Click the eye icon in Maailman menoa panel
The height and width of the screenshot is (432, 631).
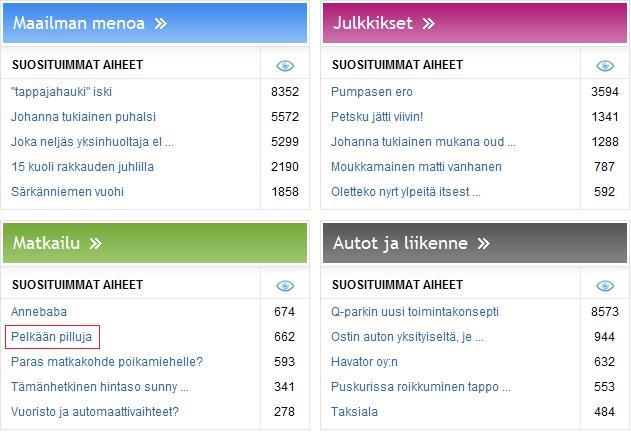[x=285, y=66]
